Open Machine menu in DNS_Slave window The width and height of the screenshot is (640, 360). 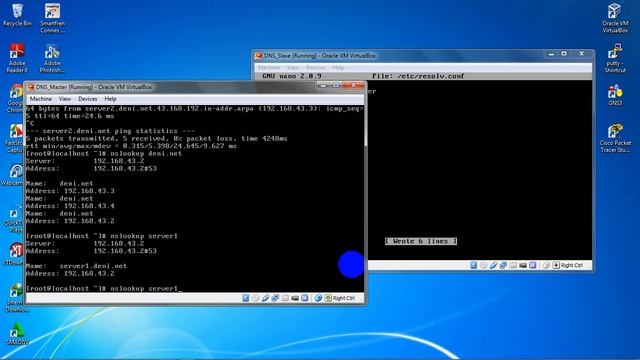pos(269,67)
